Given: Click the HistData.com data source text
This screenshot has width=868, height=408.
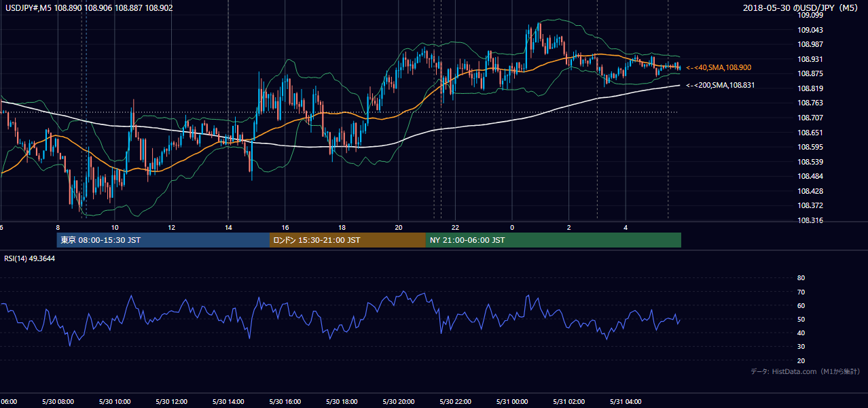Looking at the screenshot, I should pos(805,371).
